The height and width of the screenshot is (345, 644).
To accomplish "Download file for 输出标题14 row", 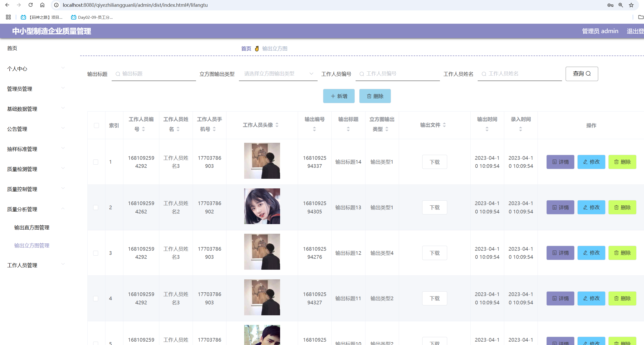I will 435,162.
